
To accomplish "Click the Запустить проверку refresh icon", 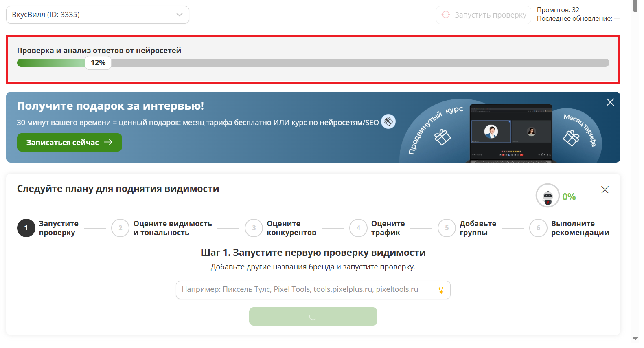I will pos(446,15).
